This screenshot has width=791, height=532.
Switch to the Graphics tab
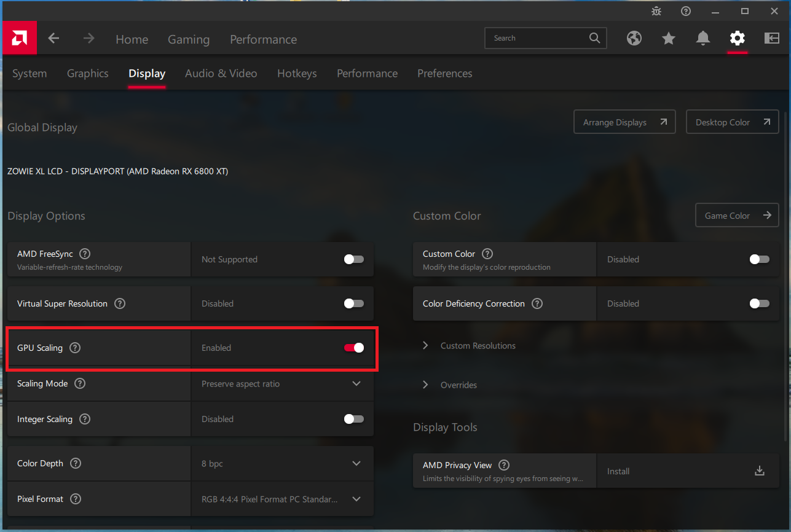pyautogui.click(x=87, y=74)
